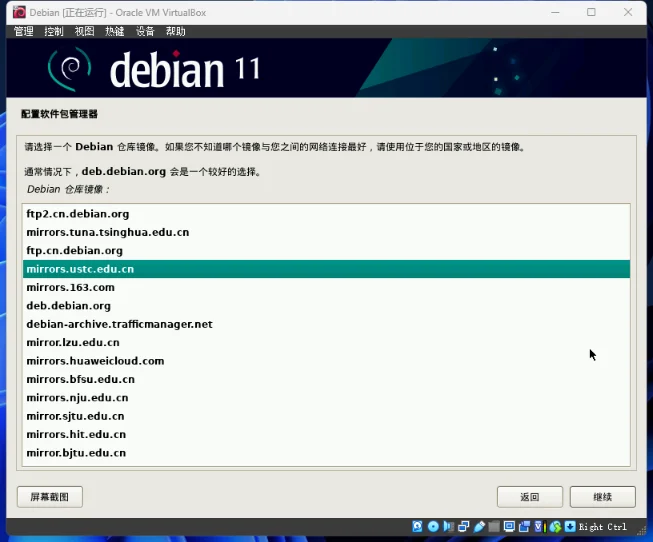The image size is (653, 542).
Task: Open the 设备 menu
Action: [145, 31]
